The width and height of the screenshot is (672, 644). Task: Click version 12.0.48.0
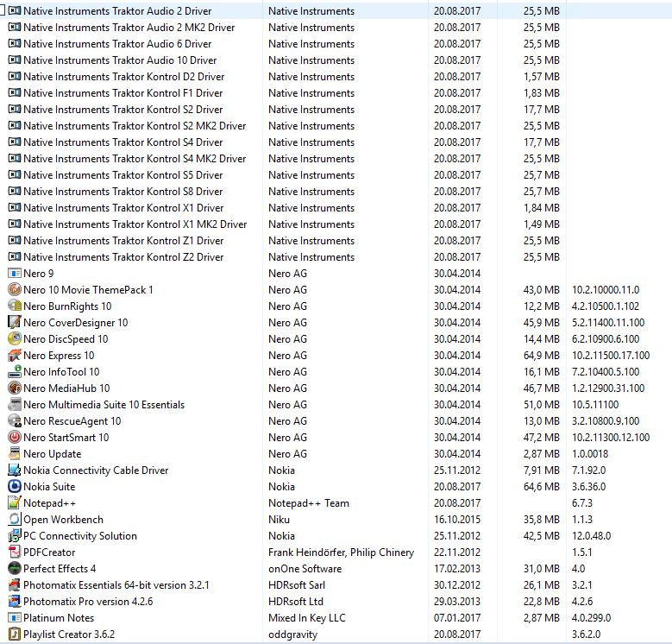[x=592, y=536]
